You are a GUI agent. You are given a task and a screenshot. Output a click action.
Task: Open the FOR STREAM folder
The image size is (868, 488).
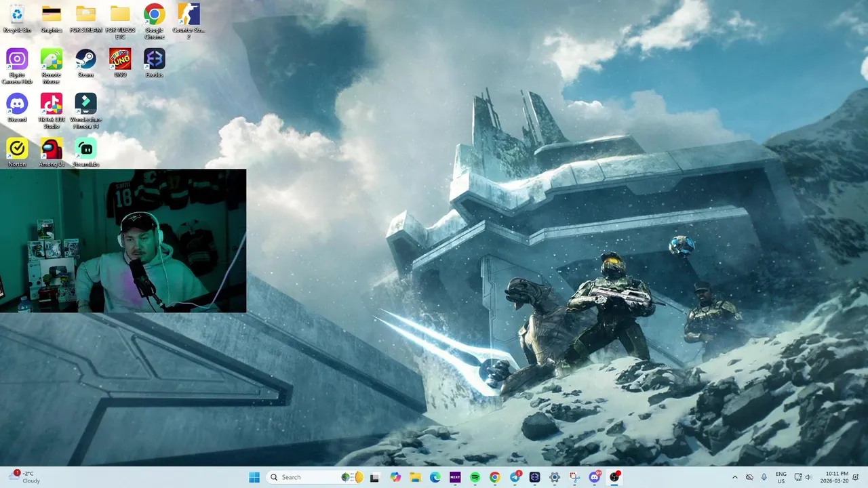point(85,19)
